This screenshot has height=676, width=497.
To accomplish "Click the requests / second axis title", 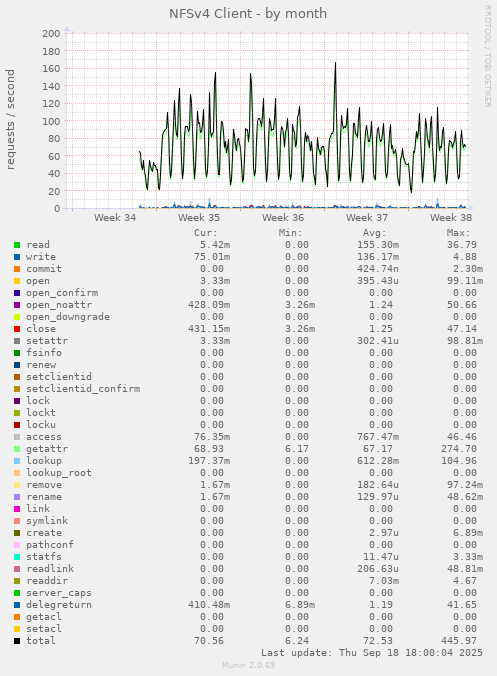I will click(10, 119).
